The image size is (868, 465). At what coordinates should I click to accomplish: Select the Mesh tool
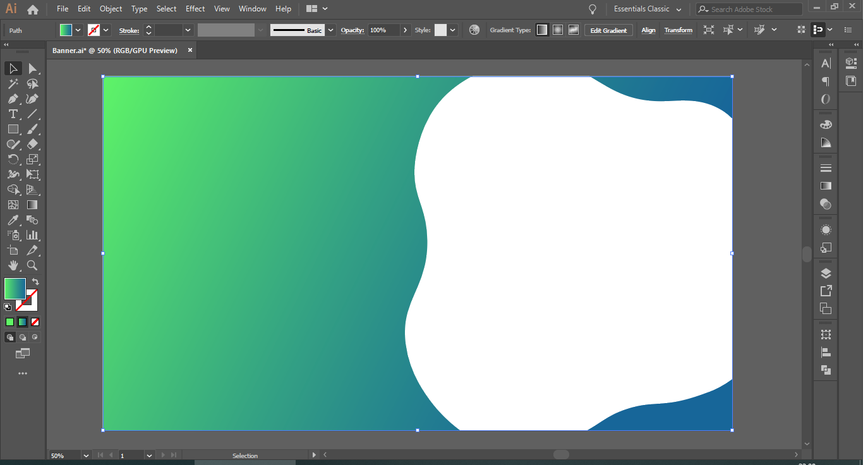point(13,205)
